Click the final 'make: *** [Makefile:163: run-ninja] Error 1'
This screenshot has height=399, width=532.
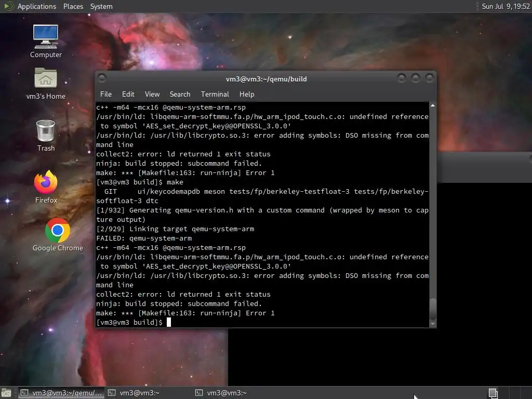[x=185, y=313]
